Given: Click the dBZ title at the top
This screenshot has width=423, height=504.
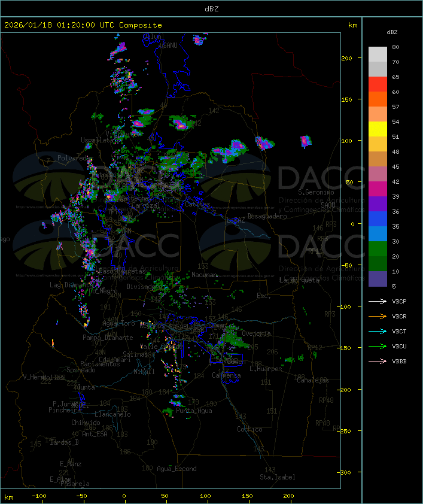Looking at the screenshot, I should pos(211,8).
